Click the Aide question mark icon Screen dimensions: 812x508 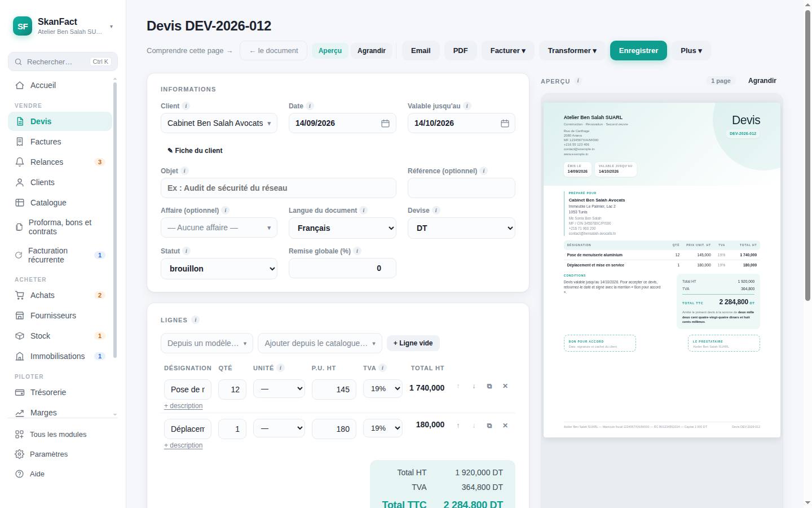(x=20, y=474)
